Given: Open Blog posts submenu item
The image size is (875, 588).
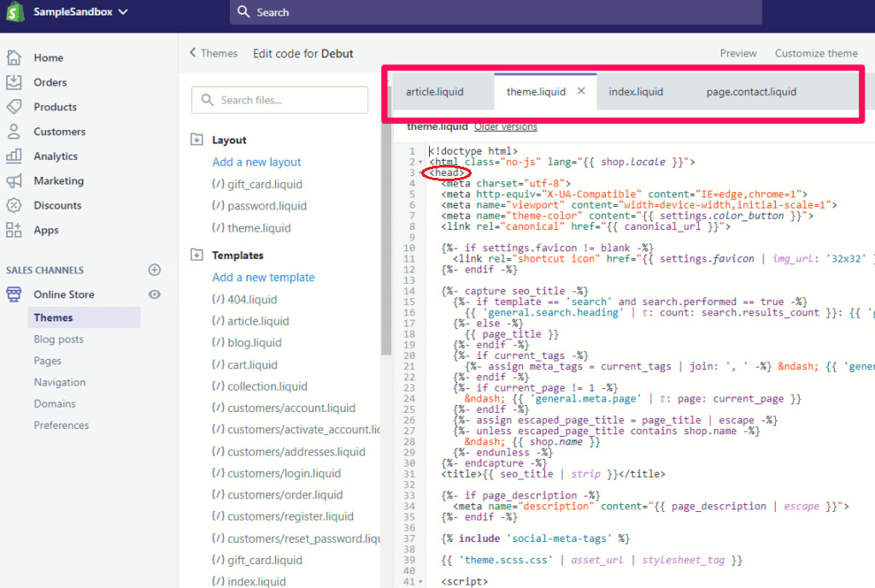Looking at the screenshot, I should pyautogui.click(x=59, y=339).
